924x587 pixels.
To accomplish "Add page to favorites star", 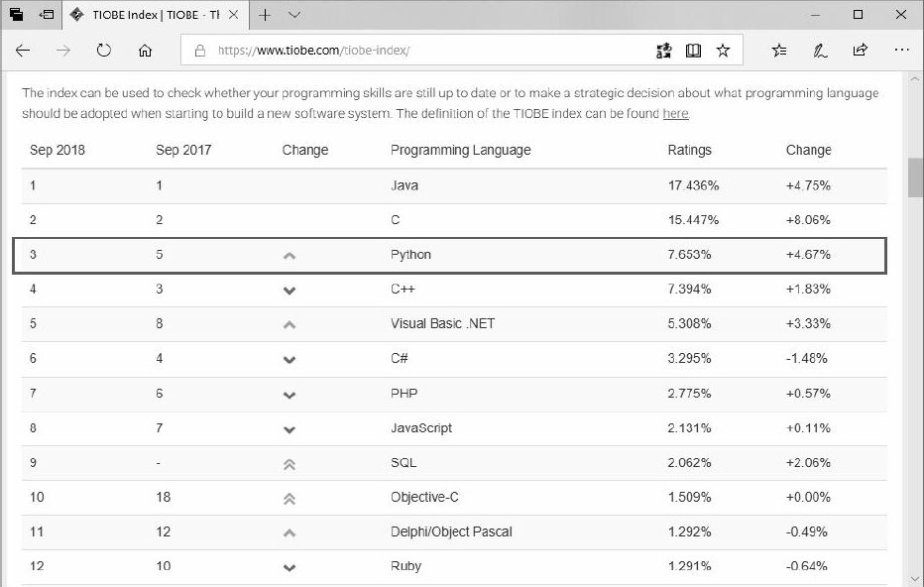I will [x=723, y=51].
